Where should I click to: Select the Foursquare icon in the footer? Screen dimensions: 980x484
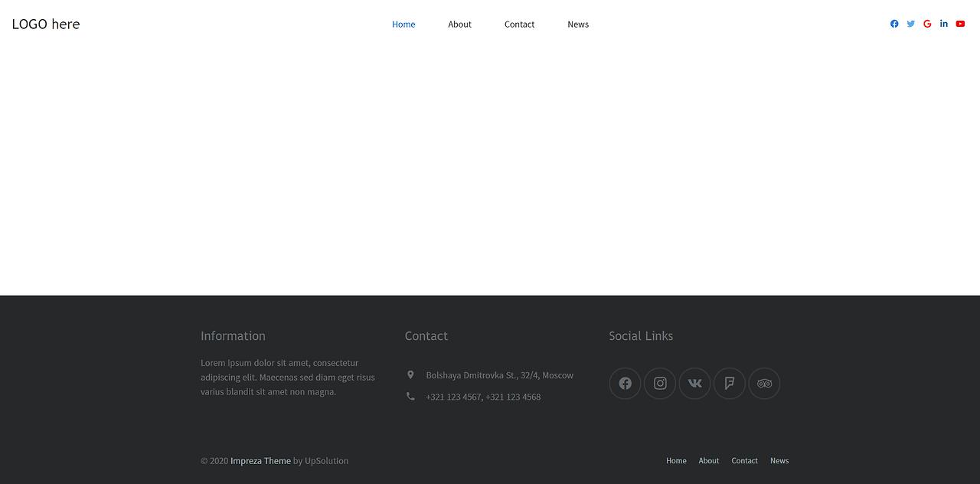coord(729,384)
